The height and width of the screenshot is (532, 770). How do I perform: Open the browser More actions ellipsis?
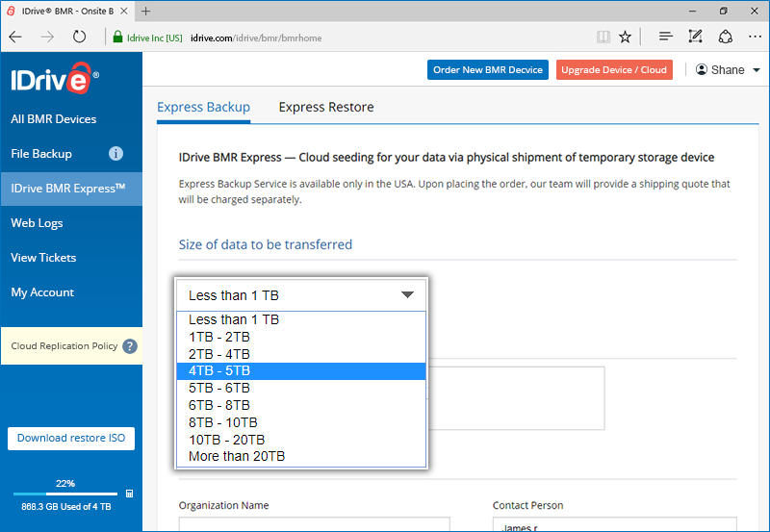755,37
